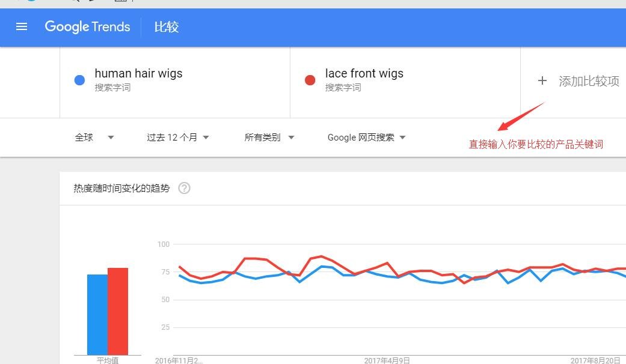The image size is (626, 364).
Task: Click the red trend line peak in chart
Action: (x=322, y=256)
